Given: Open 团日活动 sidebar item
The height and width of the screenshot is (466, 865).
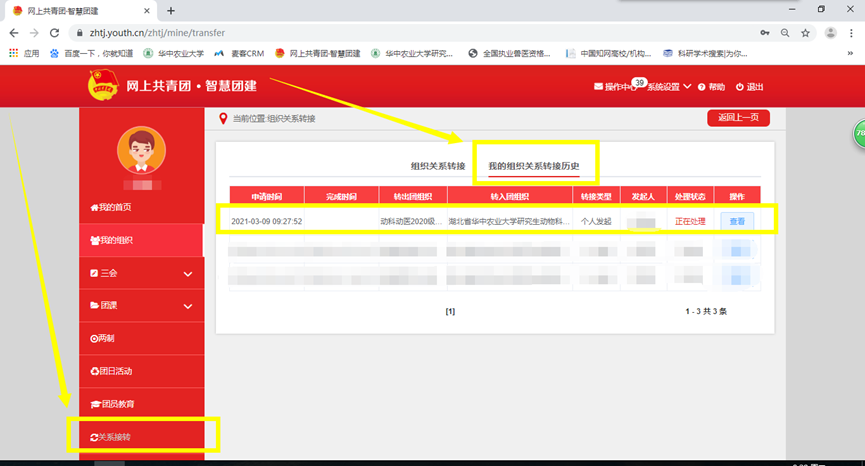Looking at the screenshot, I should click(x=111, y=371).
